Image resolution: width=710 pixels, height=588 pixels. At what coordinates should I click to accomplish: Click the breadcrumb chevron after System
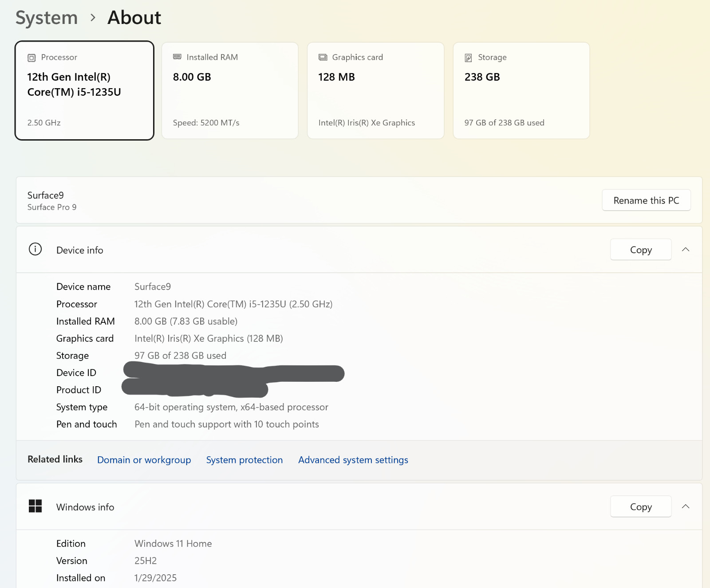click(93, 18)
